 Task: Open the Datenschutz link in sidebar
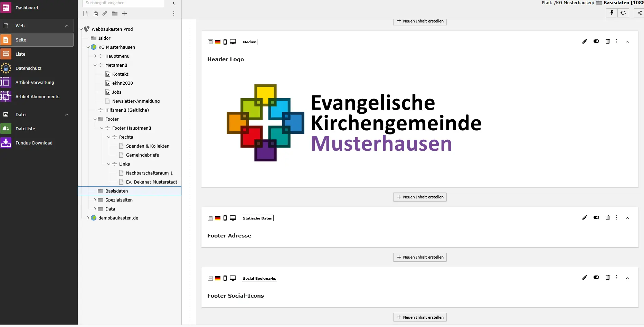point(29,68)
